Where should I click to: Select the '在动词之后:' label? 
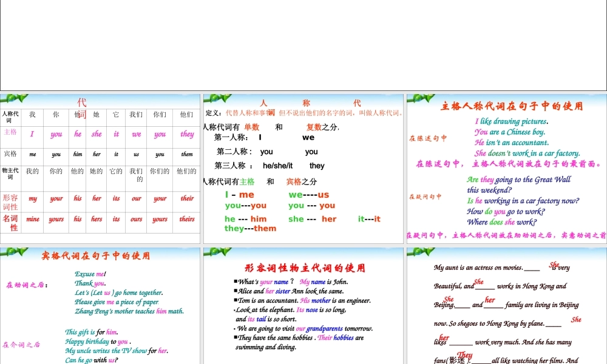(x=27, y=285)
